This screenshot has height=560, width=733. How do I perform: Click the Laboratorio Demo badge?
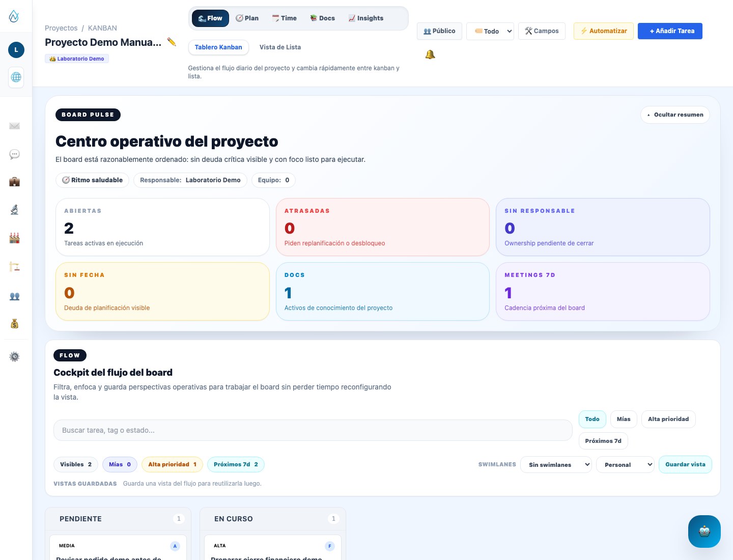click(77, 59)
